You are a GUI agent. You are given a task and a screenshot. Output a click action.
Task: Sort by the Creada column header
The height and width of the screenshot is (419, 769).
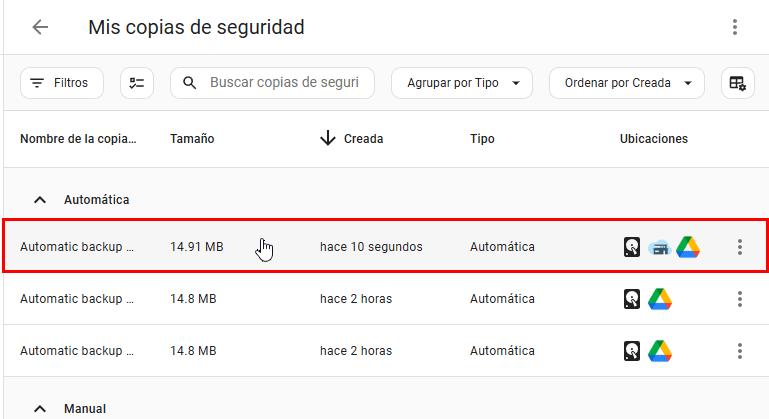tap(363, 139)
